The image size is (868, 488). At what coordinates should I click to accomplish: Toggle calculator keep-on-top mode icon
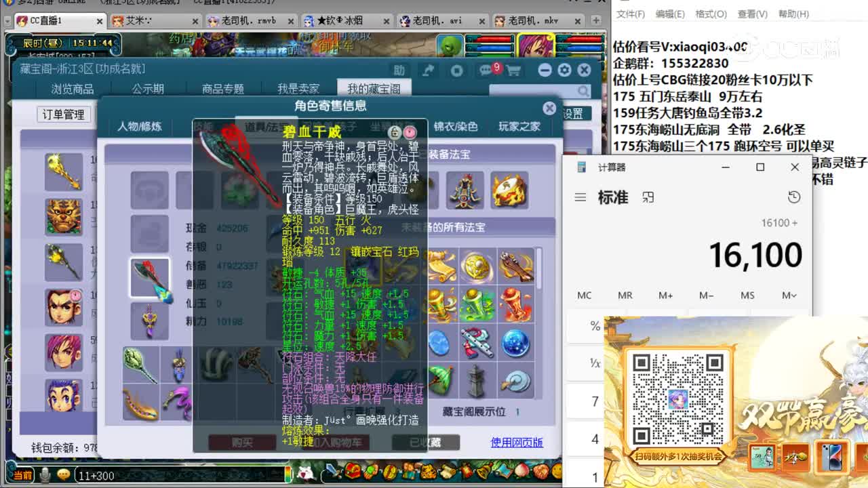click(x=648, y=197)
